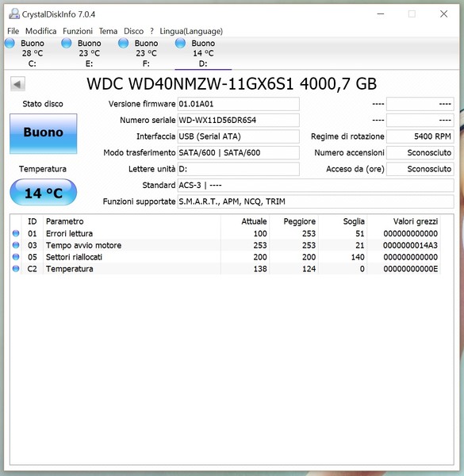Click Numero accensioni value Sconosciuto
The height and width of the screenshot is (476, 464).
tap(420, 152)
